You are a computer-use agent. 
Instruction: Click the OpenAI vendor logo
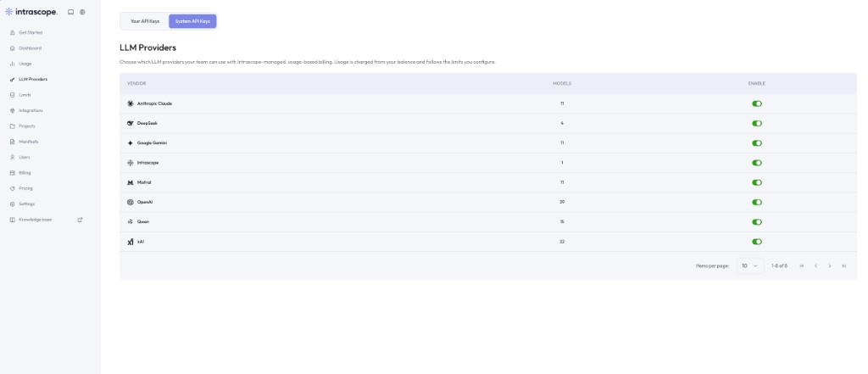[130, 202]
